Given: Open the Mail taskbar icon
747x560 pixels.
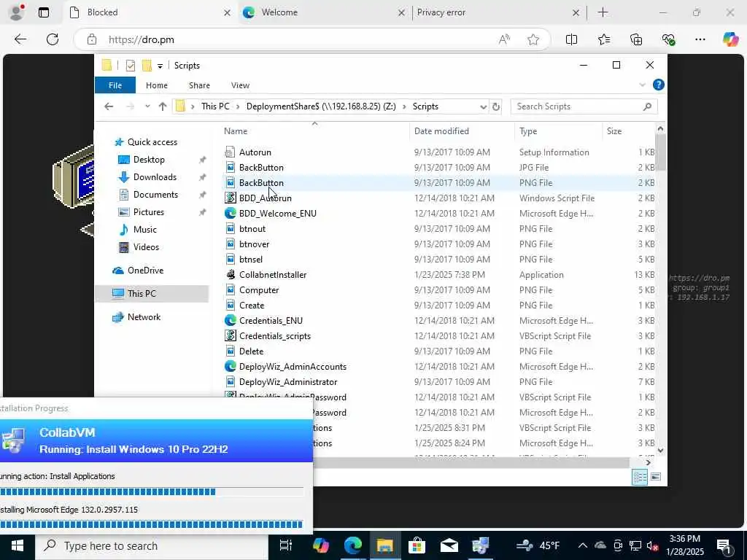Looking at the screenshot, I should pos(449,545).
